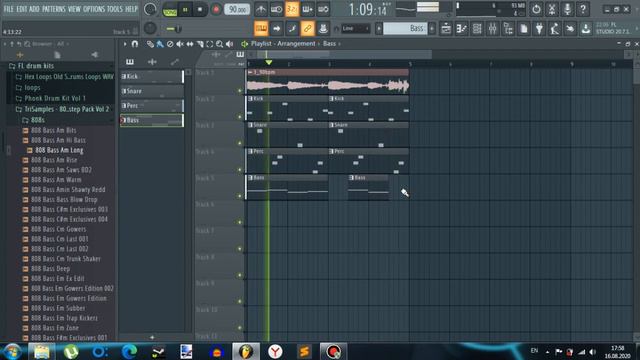
Task: Select the Bass pattern in picker
Action: (152, 120)
